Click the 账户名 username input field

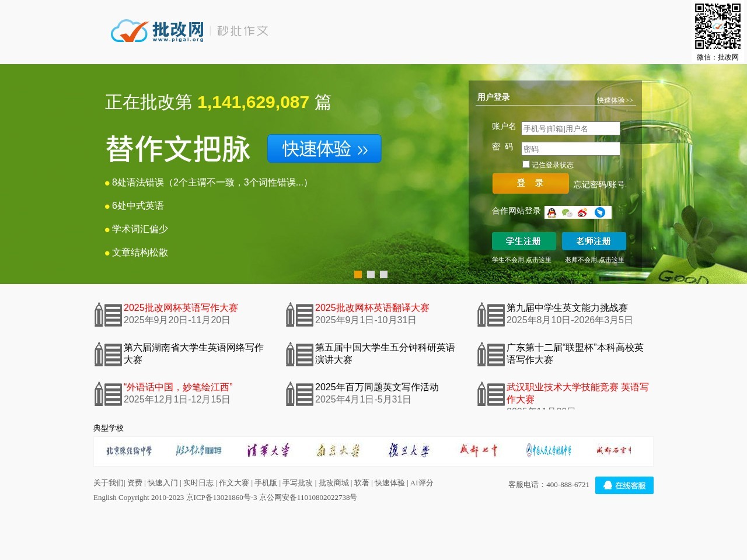pos(570,128)
